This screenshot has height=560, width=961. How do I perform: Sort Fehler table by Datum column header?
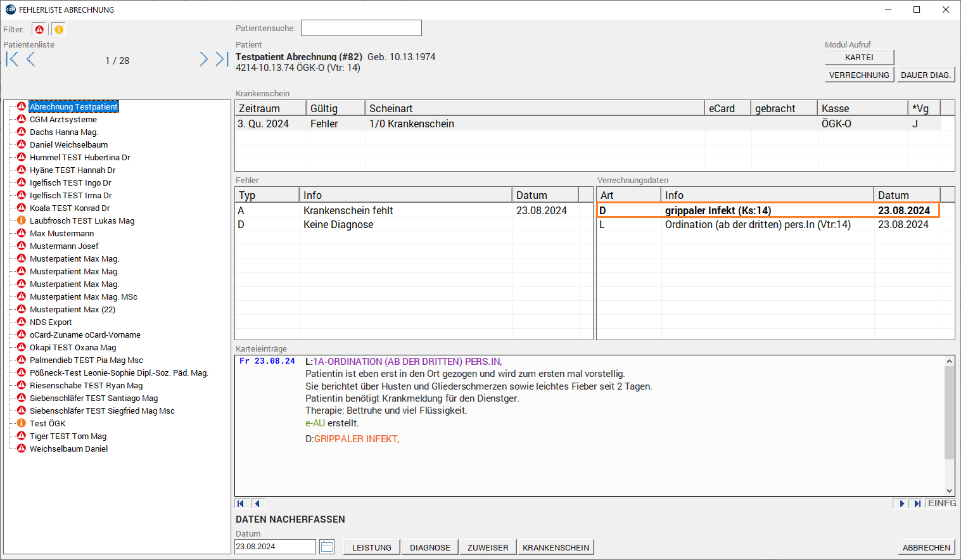pyautogui.click(x=545, y=195)
